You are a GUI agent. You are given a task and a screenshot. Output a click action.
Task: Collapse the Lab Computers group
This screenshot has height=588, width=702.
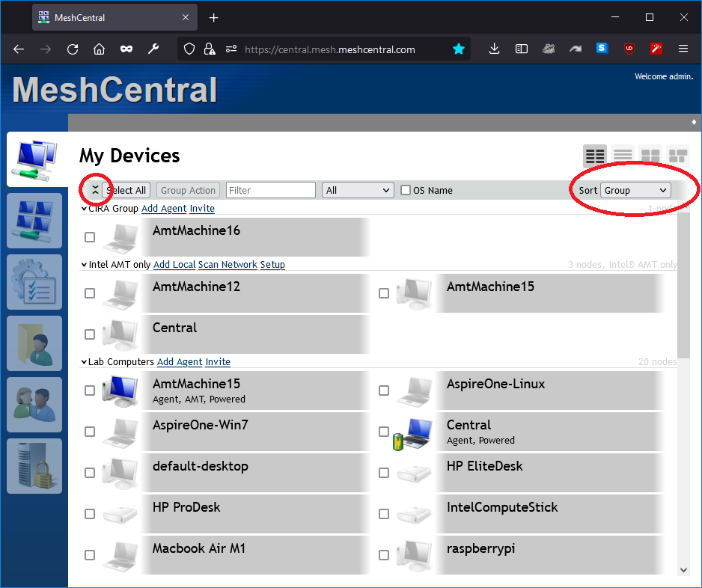[x=84, y=362]
